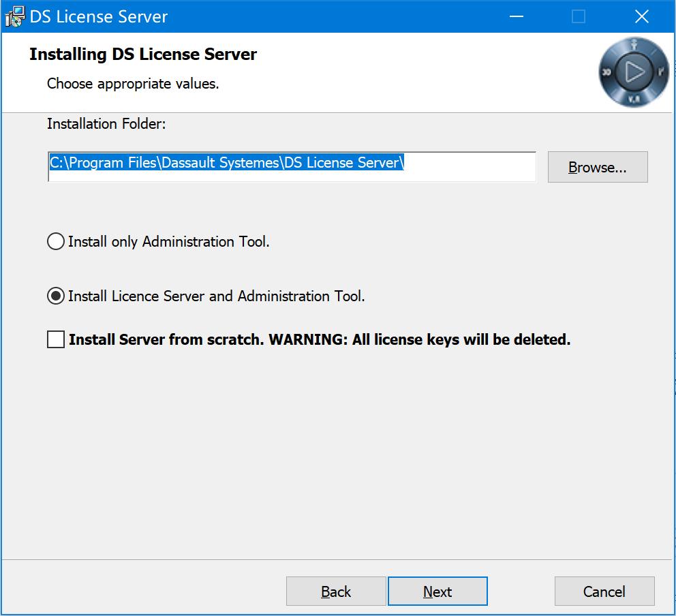676x616 pixels.
Task: Click the V.R quadrant of the compass
Action: (634, 99)
